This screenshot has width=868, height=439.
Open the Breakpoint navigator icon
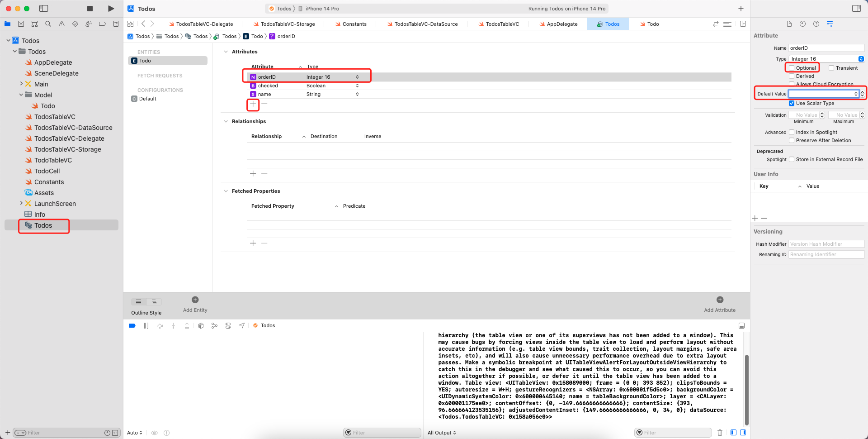(102, 24)
